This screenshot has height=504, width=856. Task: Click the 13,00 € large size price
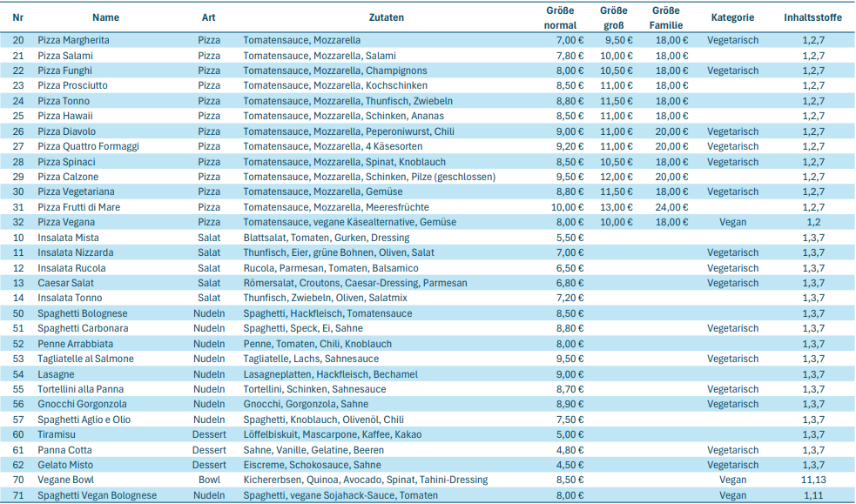(617, 207)
